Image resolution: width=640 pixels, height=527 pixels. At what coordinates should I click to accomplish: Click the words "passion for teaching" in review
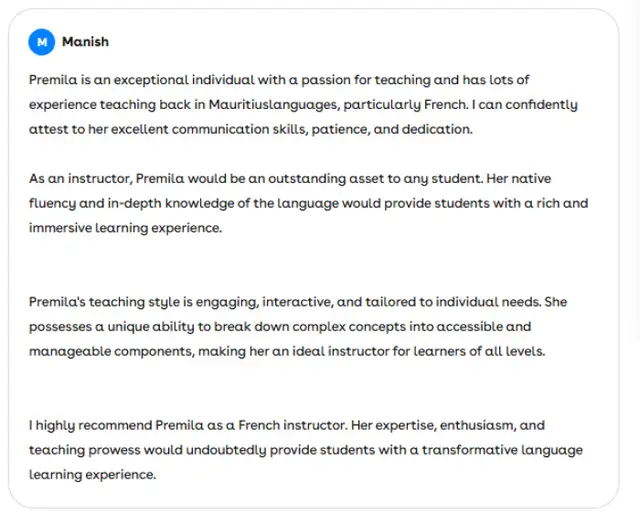tap(366, 80)
